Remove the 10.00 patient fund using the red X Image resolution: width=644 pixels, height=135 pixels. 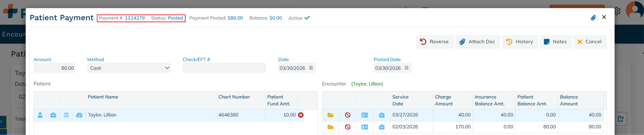[x=301, y=115]
